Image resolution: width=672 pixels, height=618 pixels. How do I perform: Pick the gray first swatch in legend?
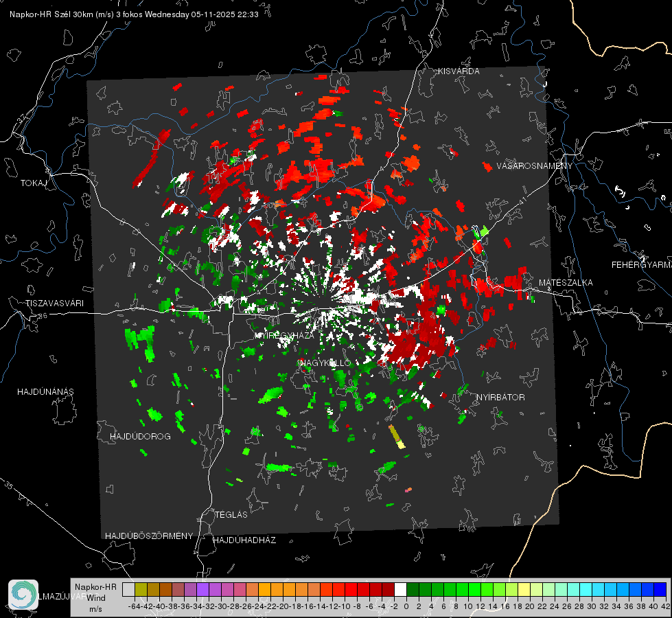pos(128,589)
